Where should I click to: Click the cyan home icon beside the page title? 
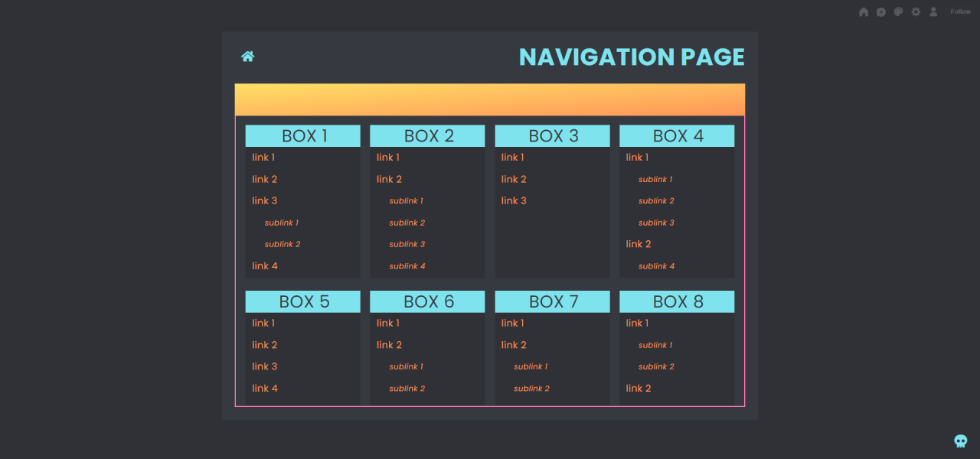[x=247, y=57]
